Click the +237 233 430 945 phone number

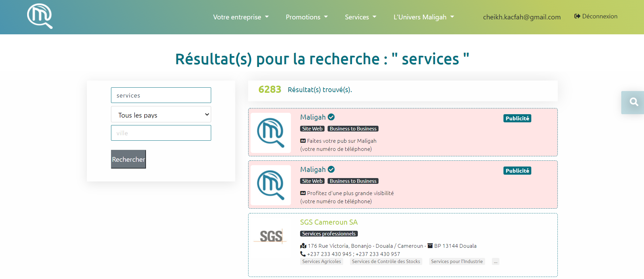pos(329,254)
